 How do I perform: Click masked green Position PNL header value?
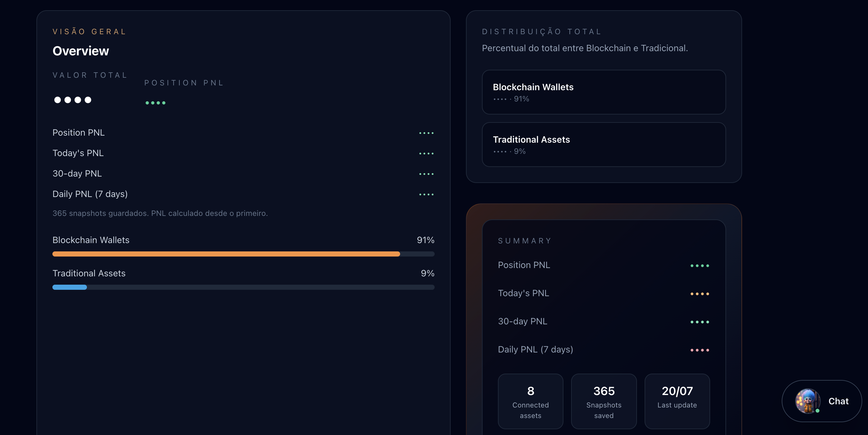pos(155,103)
